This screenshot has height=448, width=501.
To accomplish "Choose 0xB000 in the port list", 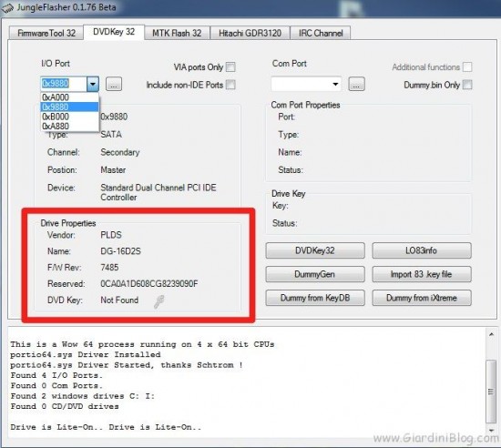I will click(x=69, y=117).
